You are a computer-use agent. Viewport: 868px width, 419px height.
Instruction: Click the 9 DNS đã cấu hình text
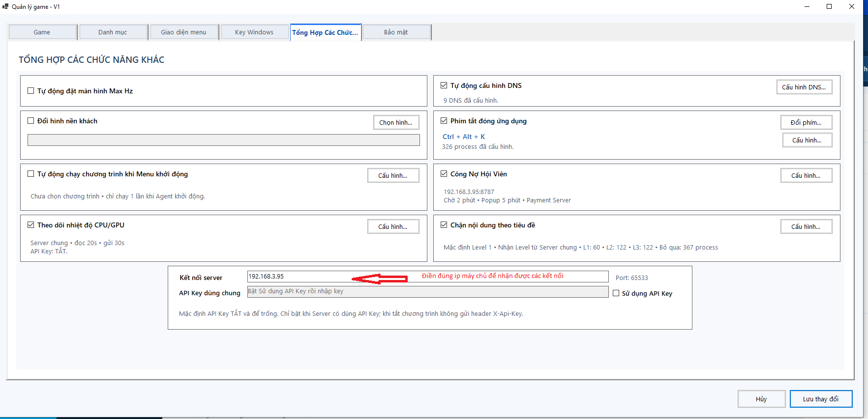(471, 100)
